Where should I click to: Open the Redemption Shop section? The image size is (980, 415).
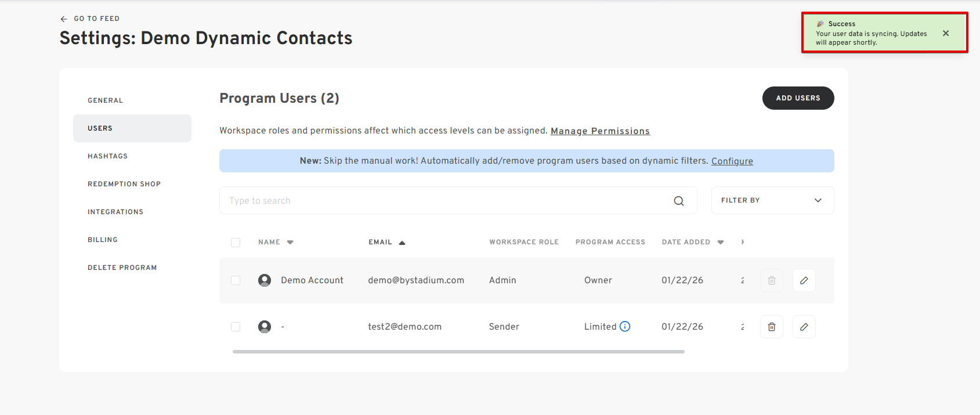(x=132, y=184)
